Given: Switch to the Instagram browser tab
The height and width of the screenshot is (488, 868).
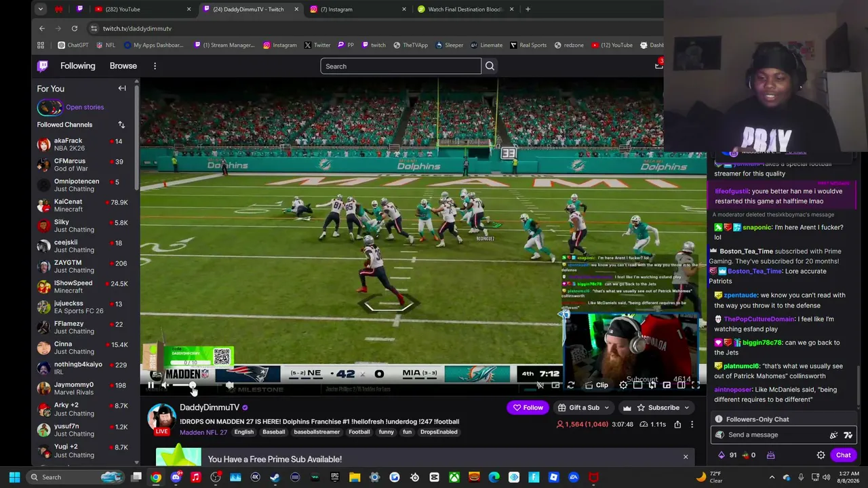Looking at the screenshot, I should pos(356,9).
